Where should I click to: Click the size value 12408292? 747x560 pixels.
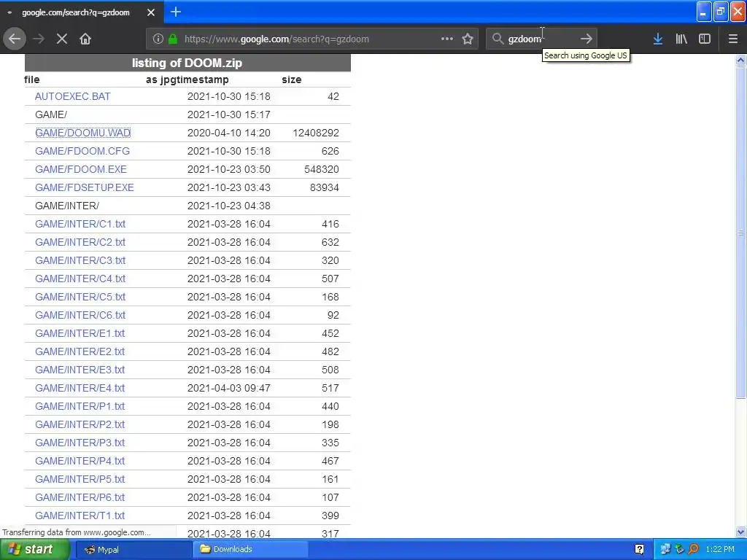(316, 133)
